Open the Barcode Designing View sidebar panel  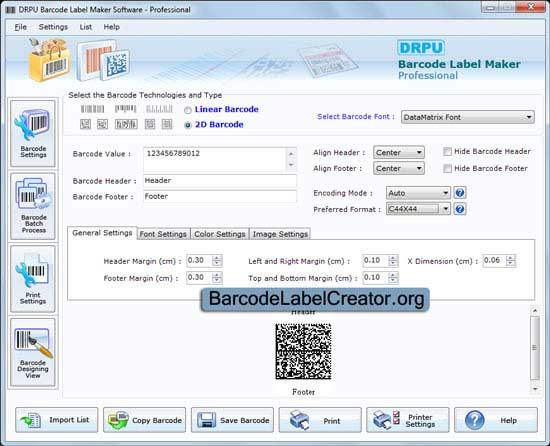pyautogui.click(x=33, y=352)
